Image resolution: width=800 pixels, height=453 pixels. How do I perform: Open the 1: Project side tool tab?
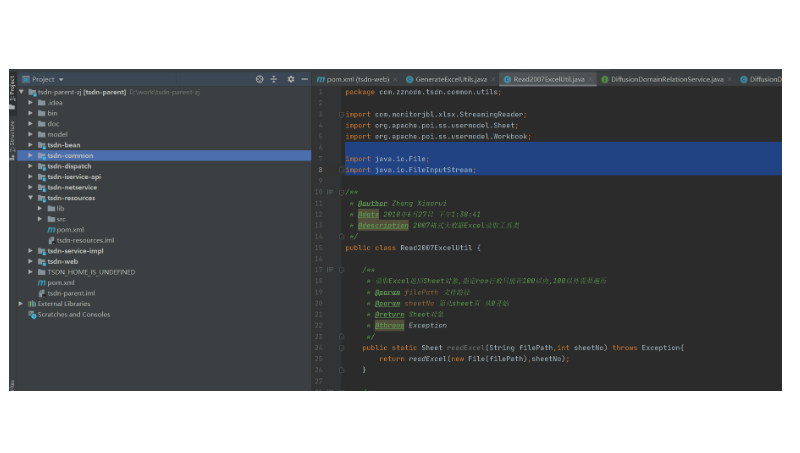(13, 93)
